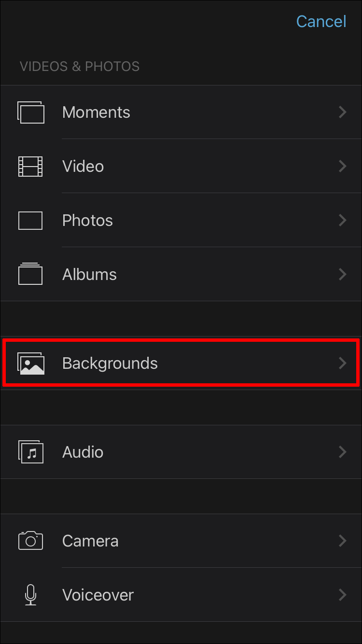The width and height of the screenshot is (362, 644).
Task: Open Albums via right chevron
Action: coord(342,275)
